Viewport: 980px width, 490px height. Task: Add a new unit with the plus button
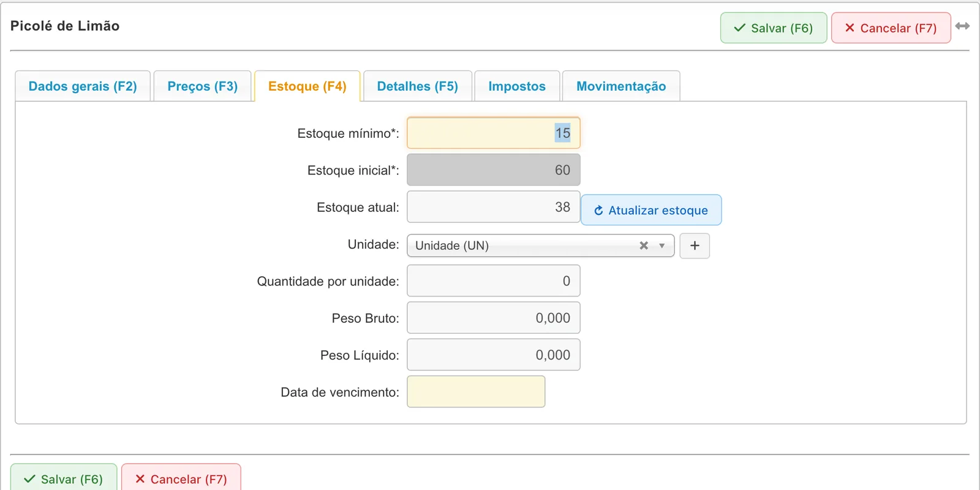pyautogui.click(x=695, y=246)
